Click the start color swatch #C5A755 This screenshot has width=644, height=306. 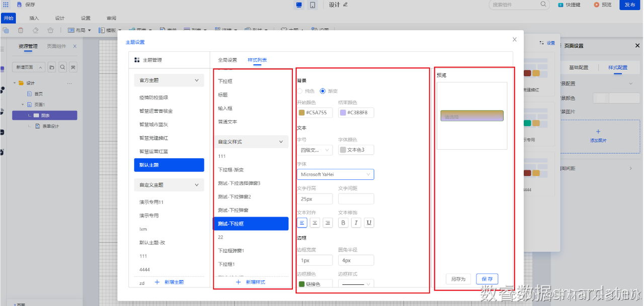click(302, 113)
